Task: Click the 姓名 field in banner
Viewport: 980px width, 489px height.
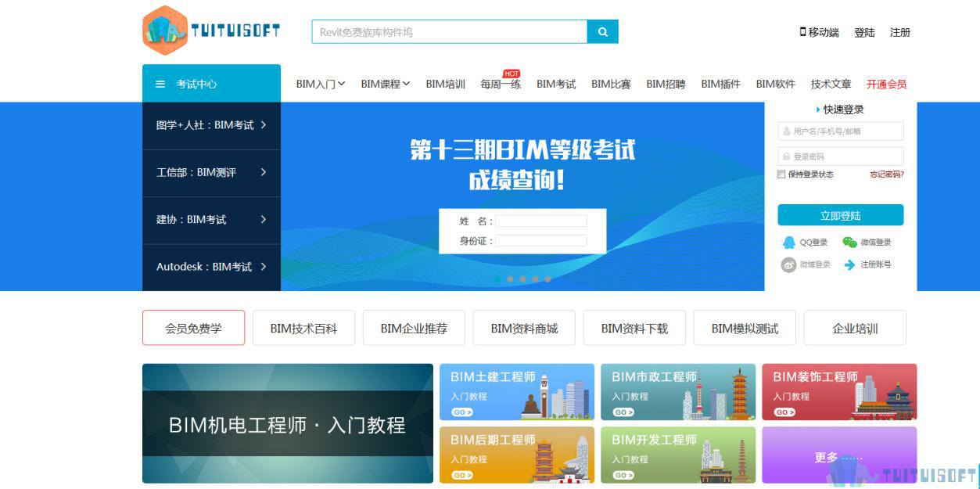Action: (x=541, y=221)
